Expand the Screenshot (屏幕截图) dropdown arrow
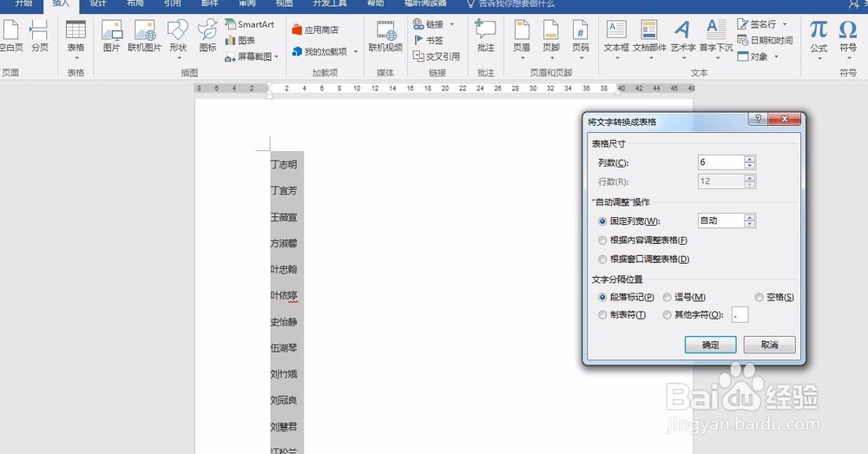868x454 pixels. 276,56
